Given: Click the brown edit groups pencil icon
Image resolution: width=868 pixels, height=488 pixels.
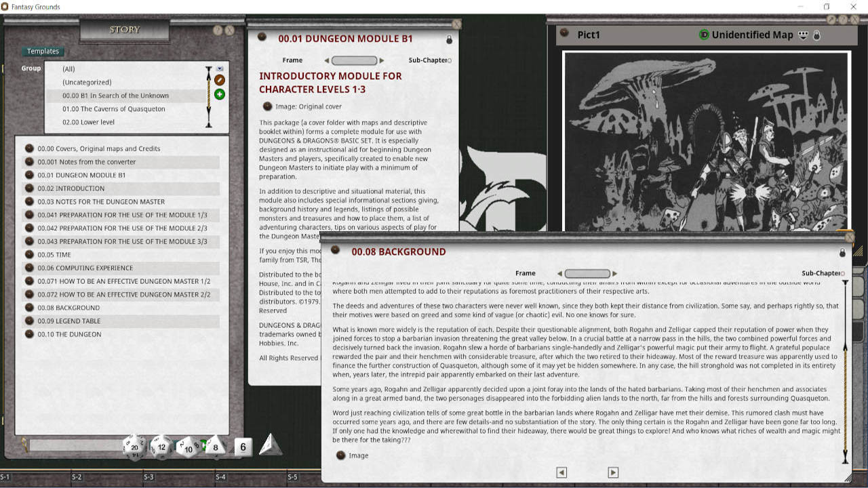Looking at the screenshot, I should 220,80.
